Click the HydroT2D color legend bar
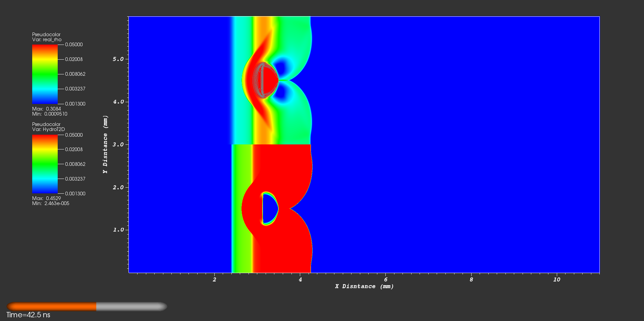The image size is (644, 321). point(45,164)
